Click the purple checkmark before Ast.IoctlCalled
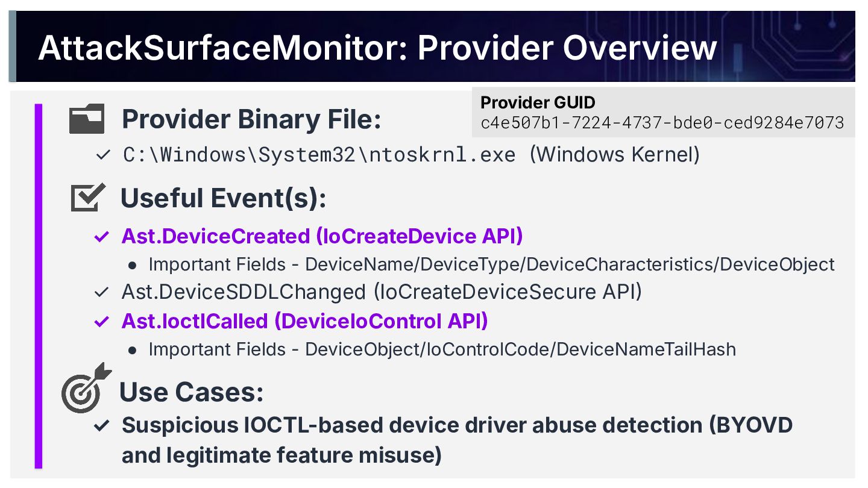 pos(101,322)
